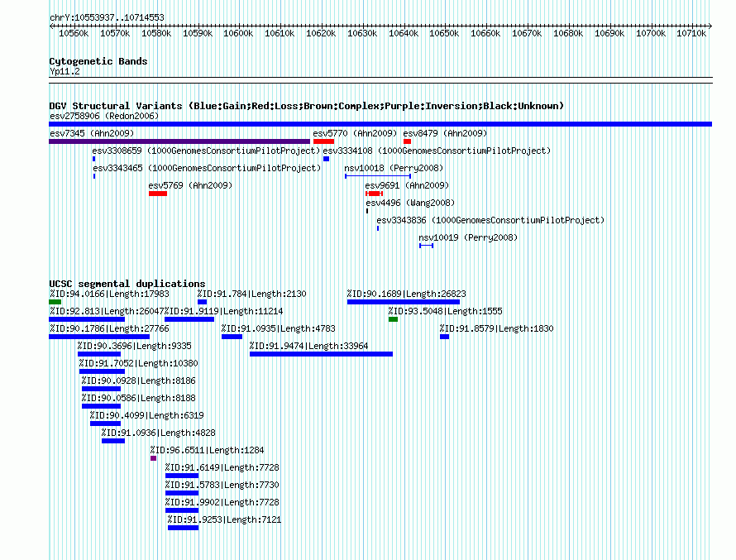Click the esv3308659 1000Genomes variant label
Image resolution: width=736 pixels, height=560 pixels.
(x=206, y=151)
